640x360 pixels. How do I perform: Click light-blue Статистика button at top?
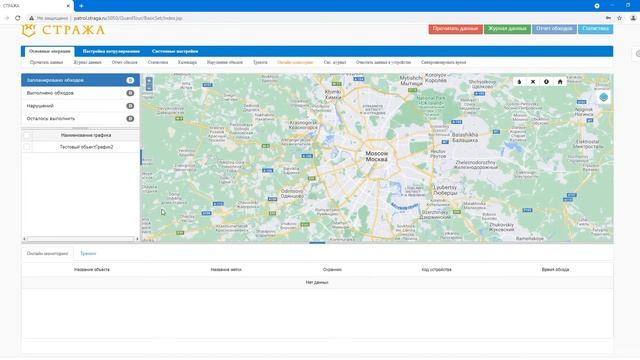pos(596,29)
